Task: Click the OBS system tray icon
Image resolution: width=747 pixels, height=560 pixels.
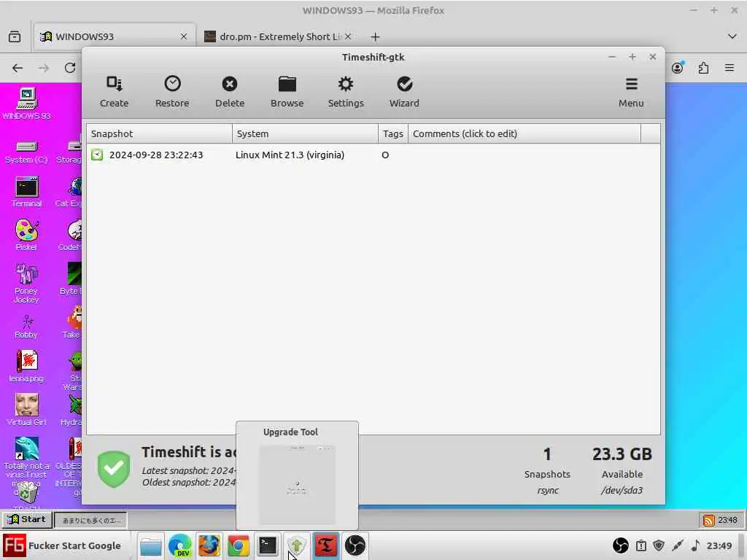Action: [x=620, y=545]
